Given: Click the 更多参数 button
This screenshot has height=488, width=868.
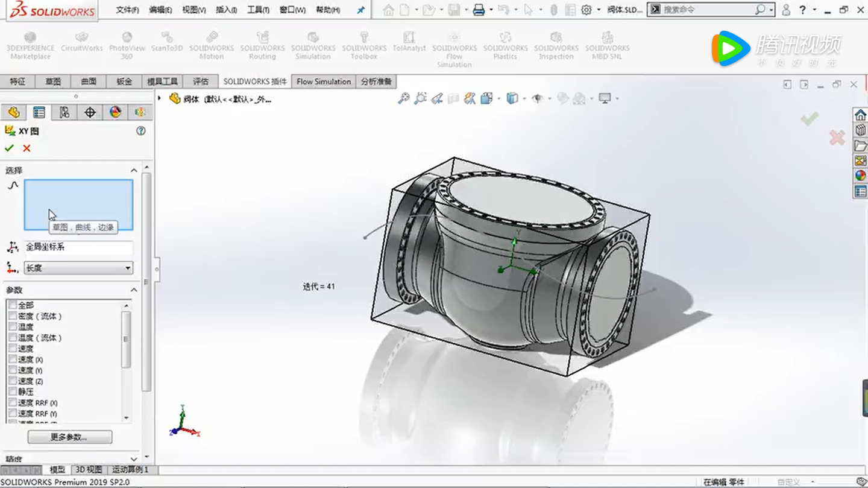Looking at the screenshot, I should 69,437.
